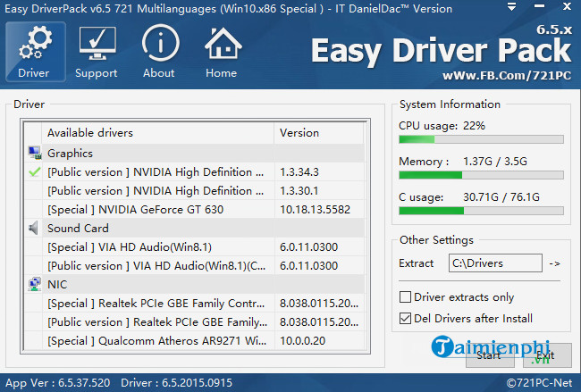Click the Graphics category monitor icon
This screenshot has height=392, width=581.
click(x=34, y=154)
